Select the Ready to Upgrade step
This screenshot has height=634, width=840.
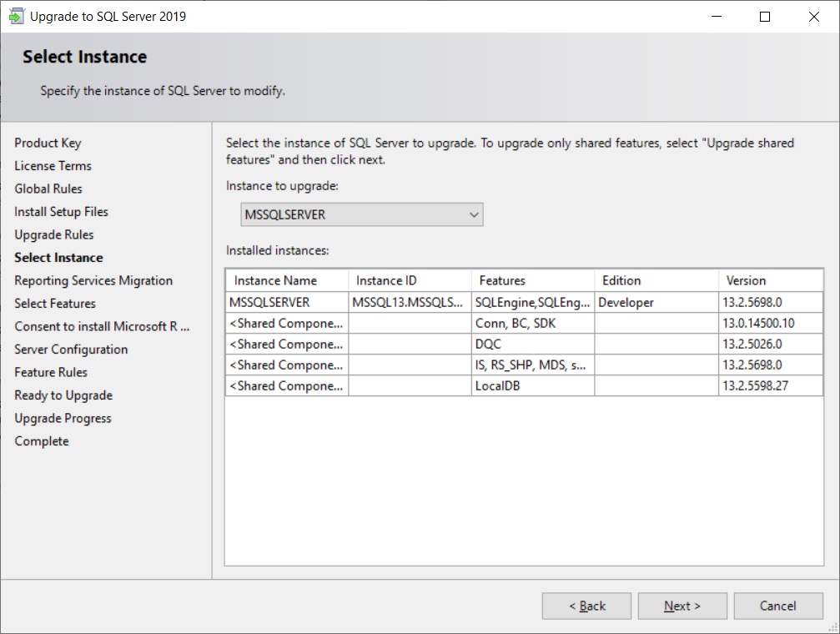pos(63,395)
